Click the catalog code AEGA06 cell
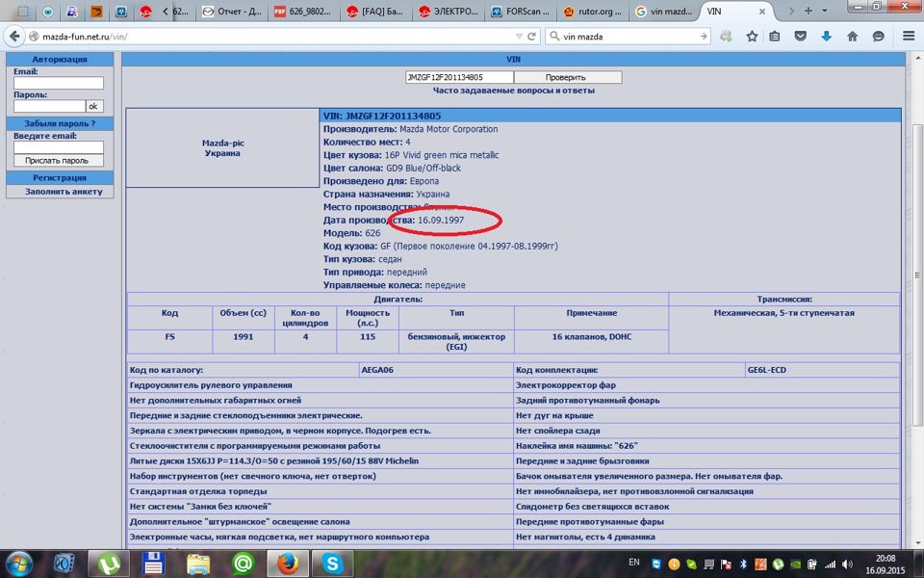 [x=437, y=370]
